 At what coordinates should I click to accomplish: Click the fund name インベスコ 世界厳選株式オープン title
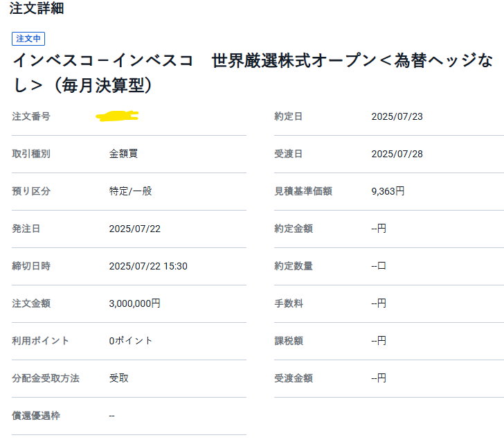[x=252, y=73]
